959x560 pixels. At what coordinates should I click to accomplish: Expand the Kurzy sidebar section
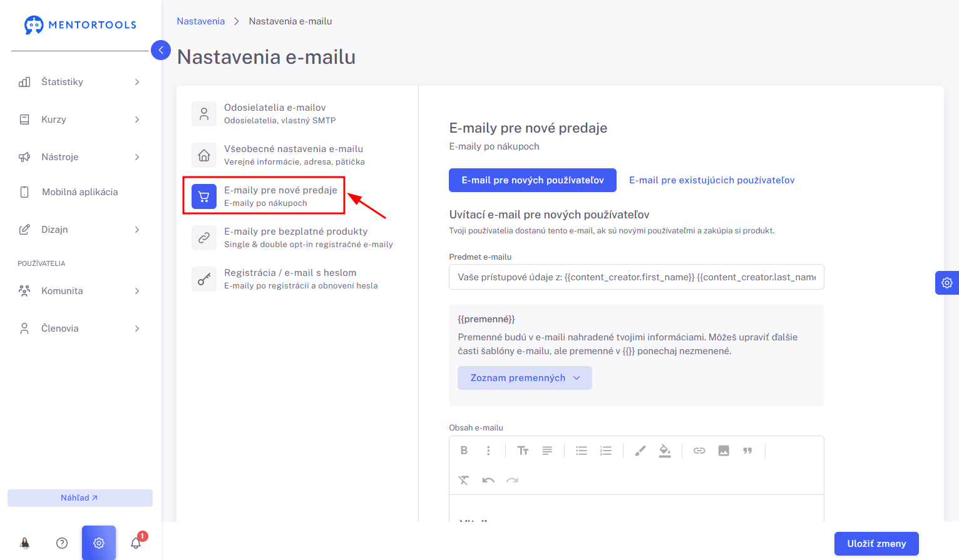coord(79,120)
